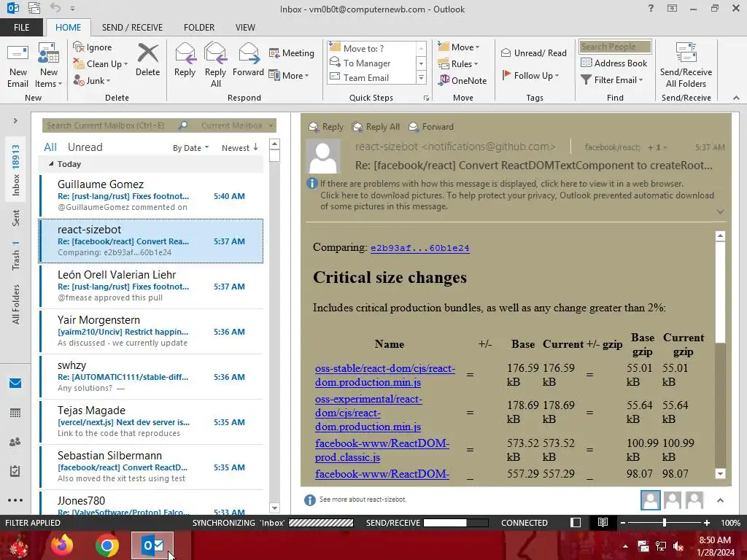The height and width of the screenshot is (560, 747).
Task: Forward the message from the ribbon
Action: [248, 61]
